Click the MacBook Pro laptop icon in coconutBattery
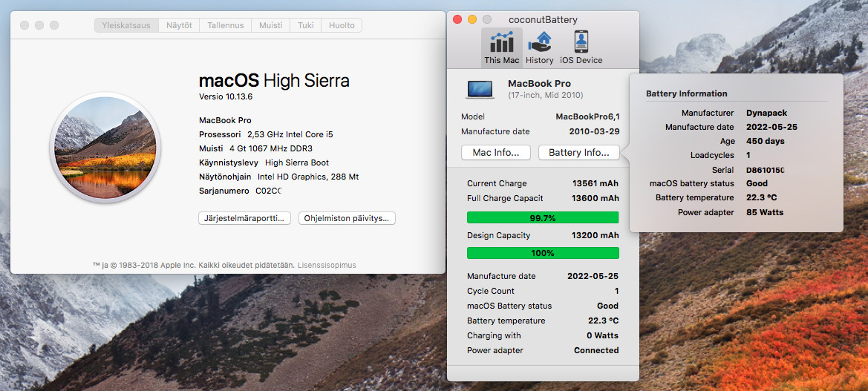Screen dimensions: 868x391 pyautogui.click(x=480, y=89)
